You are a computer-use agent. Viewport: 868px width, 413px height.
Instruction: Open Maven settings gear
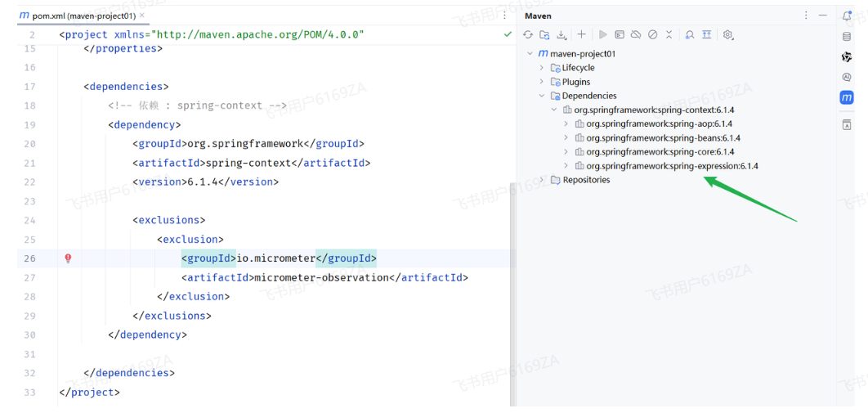(x=728, y=35)
